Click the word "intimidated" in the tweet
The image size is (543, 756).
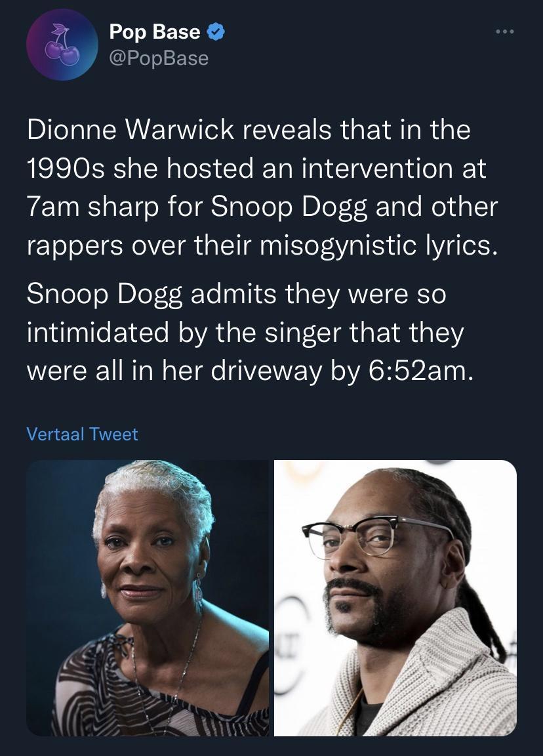point(98,333)
